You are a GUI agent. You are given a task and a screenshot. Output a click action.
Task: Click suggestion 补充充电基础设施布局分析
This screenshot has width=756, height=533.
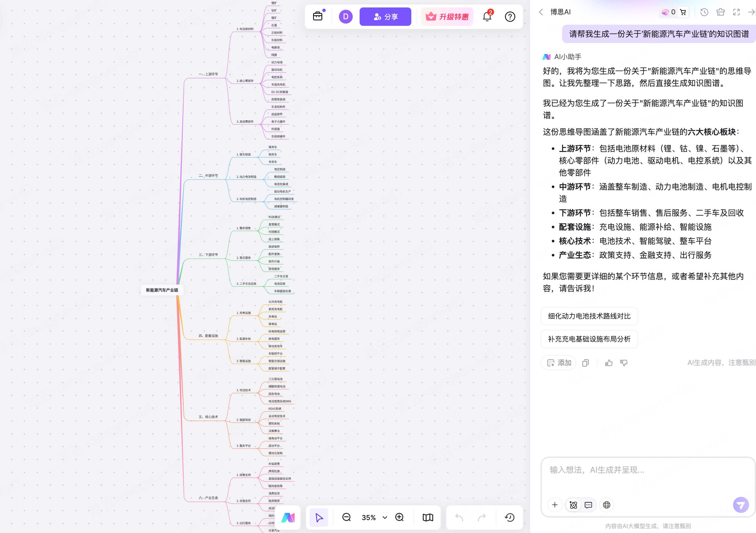pyautogui.click(x=589, y=339)
